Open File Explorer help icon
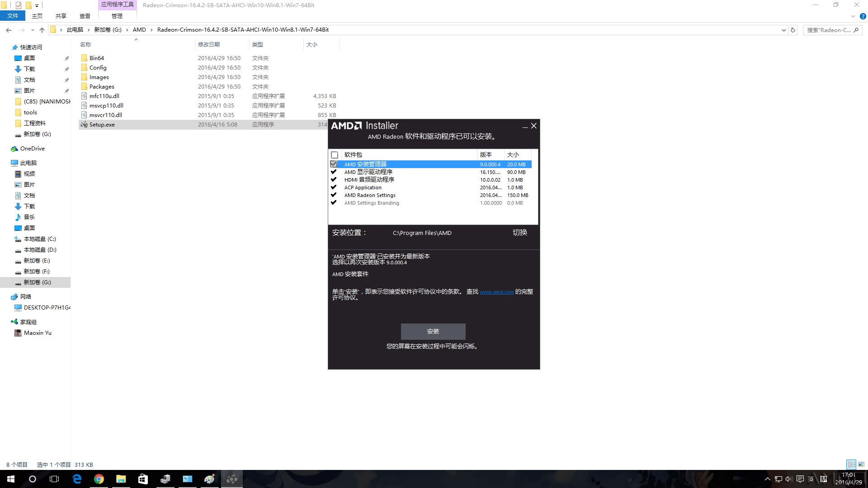868x488 pixels. tap(863, 16)
